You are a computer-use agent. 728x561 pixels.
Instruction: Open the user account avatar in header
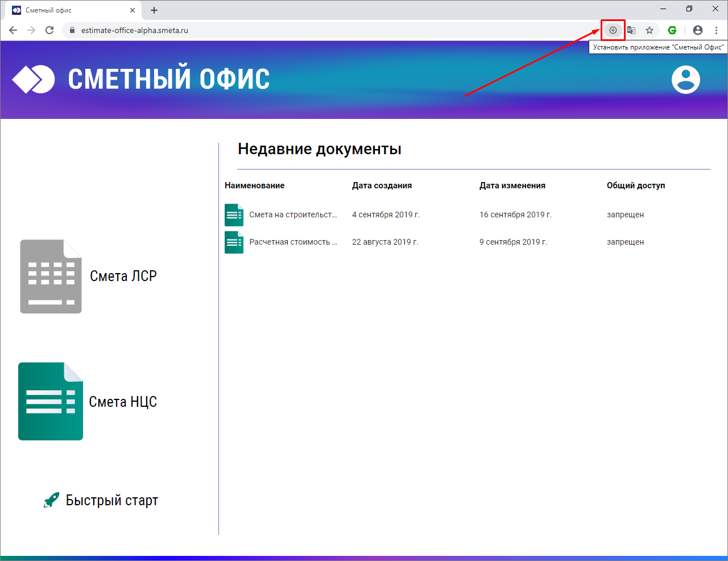tap(686, 79)
